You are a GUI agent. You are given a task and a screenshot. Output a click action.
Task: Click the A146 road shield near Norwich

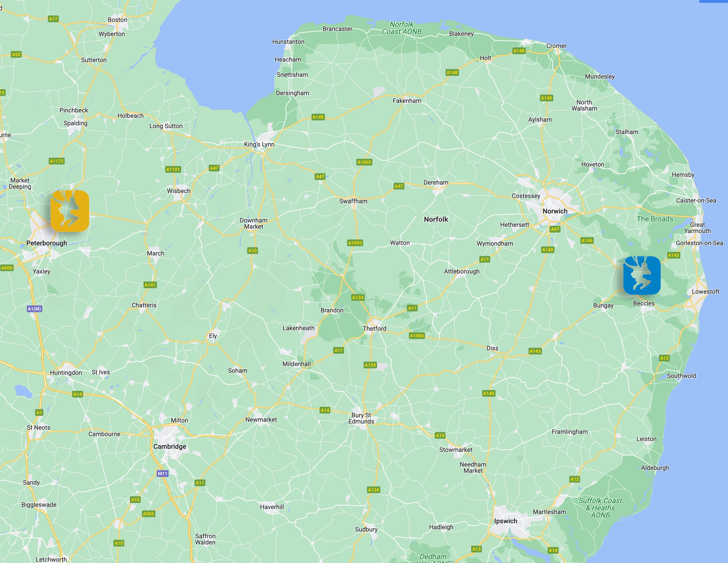tap(587, 241)
